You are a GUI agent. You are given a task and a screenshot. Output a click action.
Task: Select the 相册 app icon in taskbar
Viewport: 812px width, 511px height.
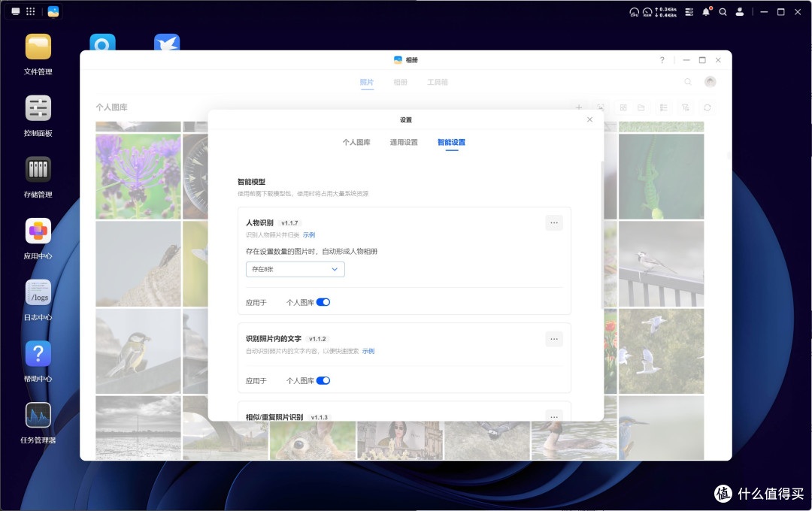(x=53, y=11)
